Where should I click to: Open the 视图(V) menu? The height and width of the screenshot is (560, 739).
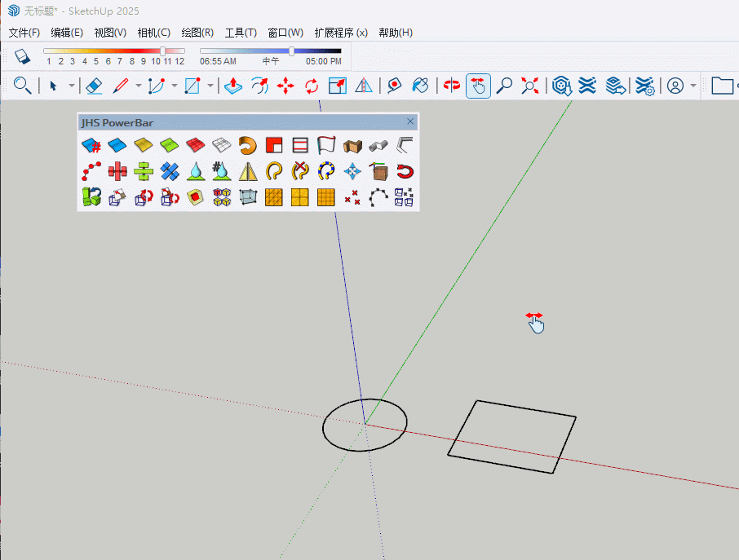(110, 33)
